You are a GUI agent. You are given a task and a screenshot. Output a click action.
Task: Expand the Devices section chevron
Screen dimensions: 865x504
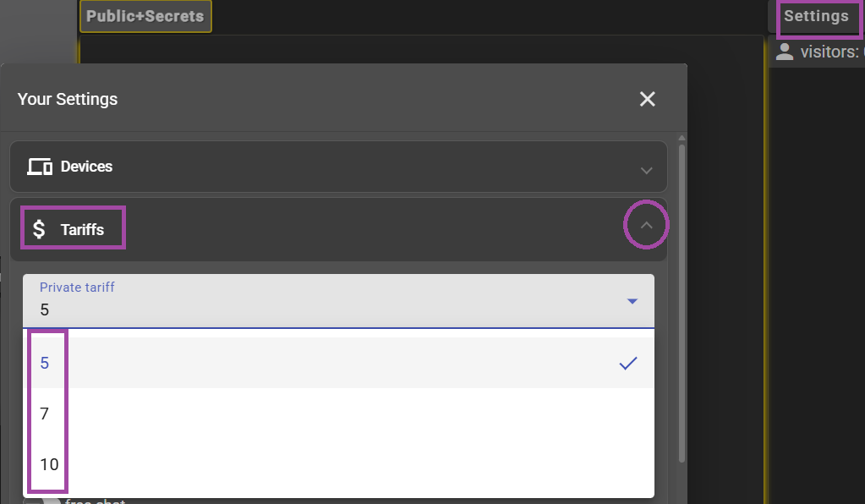tap(646, 170)
